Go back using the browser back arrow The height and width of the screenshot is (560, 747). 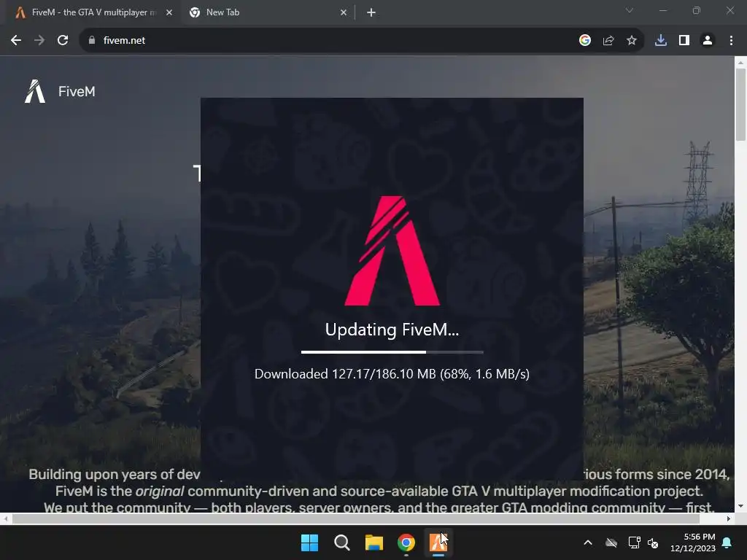click(16, 41)
